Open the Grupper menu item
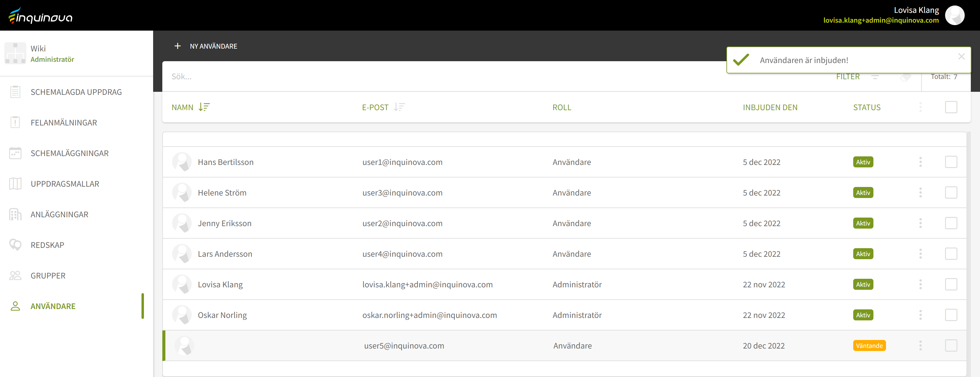980x377 pixels. tap(48, 275)
